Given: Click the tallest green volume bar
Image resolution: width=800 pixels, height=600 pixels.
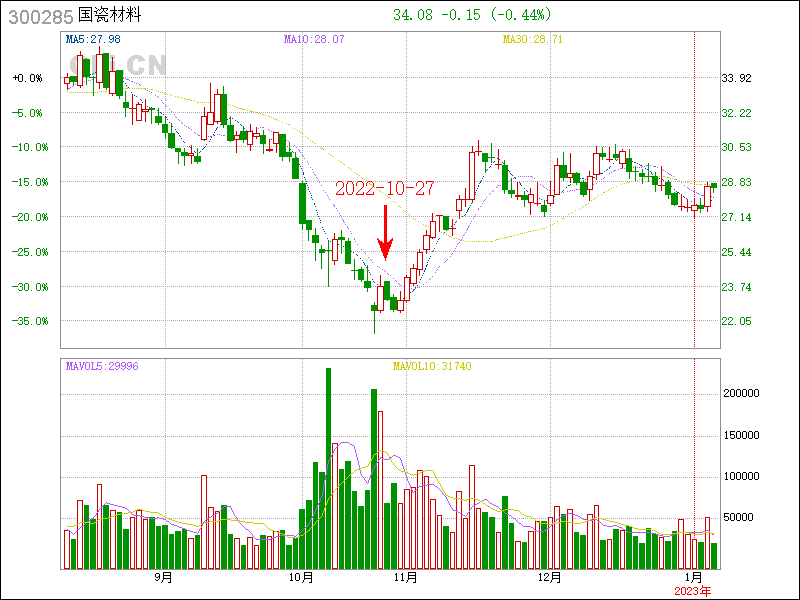Looking at the screenshot, I should tap(328, 468).
